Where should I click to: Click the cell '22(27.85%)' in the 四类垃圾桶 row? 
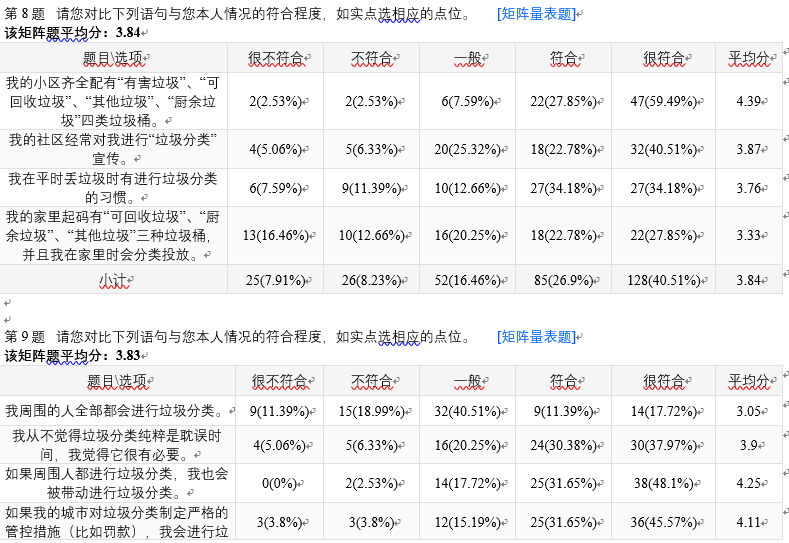[x=563, y=102]
